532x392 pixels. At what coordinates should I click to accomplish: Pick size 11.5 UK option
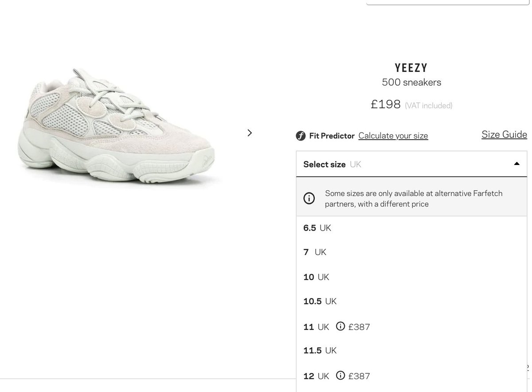[411, 351]
